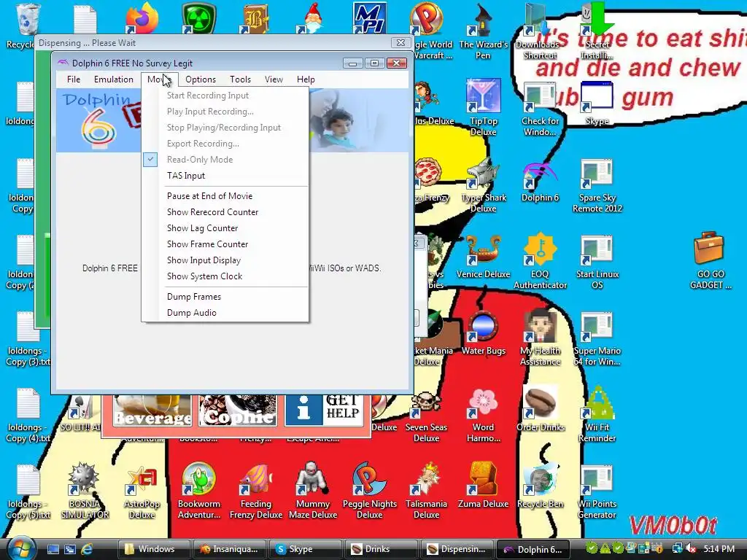Viewport: 747px width, 560px height.
Task: Select My Health Assistance desktop icon
Action: 541,338
